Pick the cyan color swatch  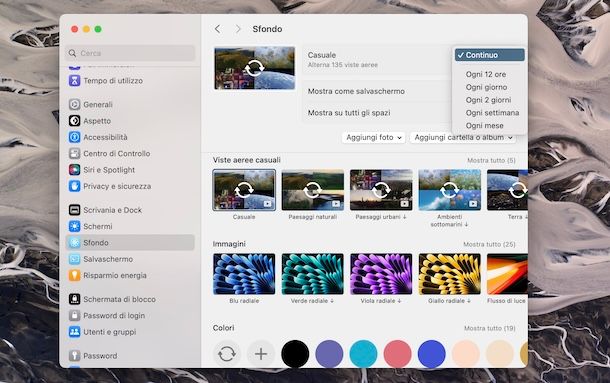click(363, 354)
